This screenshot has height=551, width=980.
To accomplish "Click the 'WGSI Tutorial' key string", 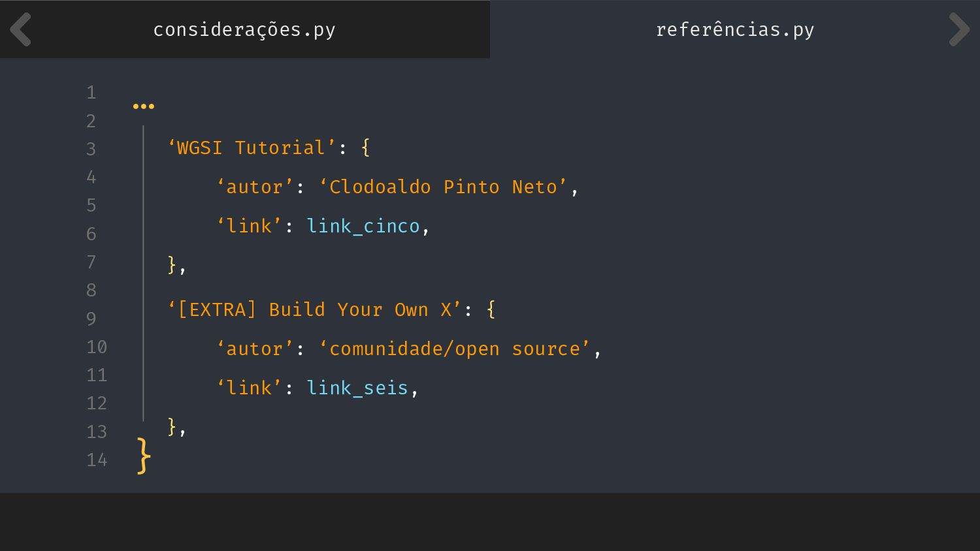I will [252, 148].
